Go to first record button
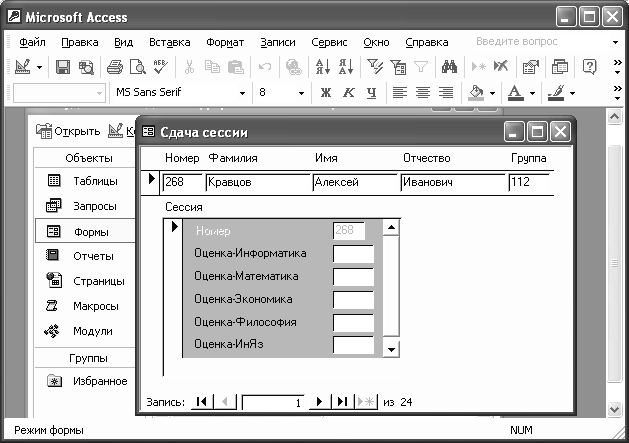Screen dimensions: 629x443 pos(202,402)
